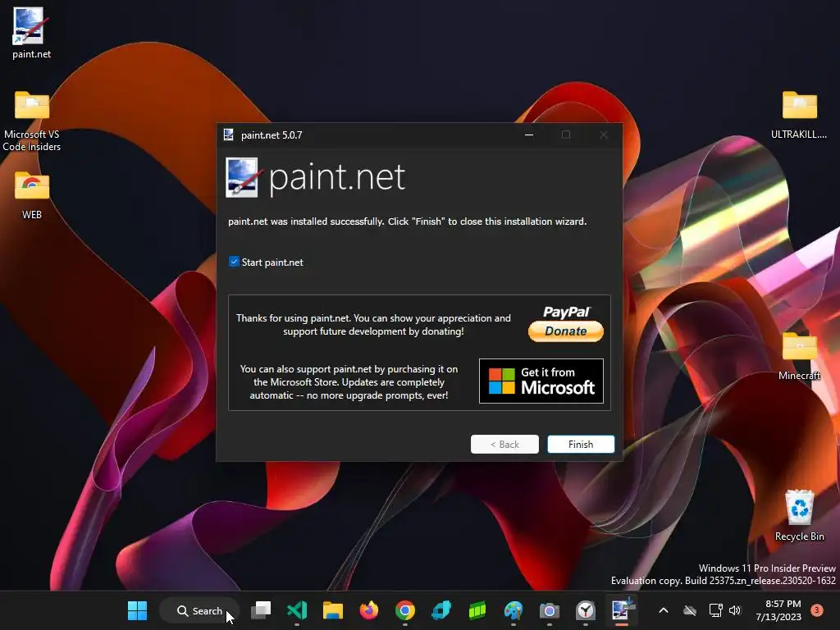Click the PayPal Donate button
Screen dimensions: 840x630
[x=566, y=323]
